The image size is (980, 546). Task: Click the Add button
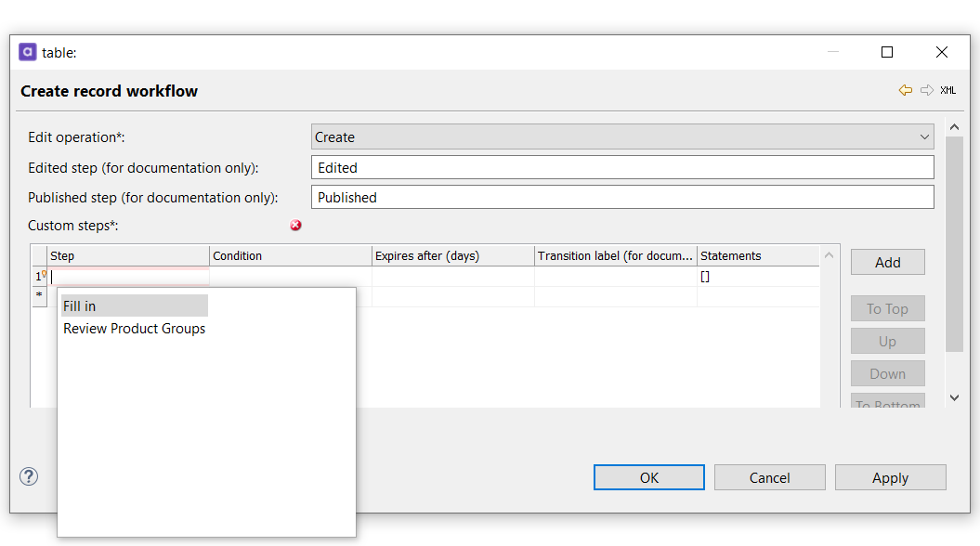pos(887,262)
